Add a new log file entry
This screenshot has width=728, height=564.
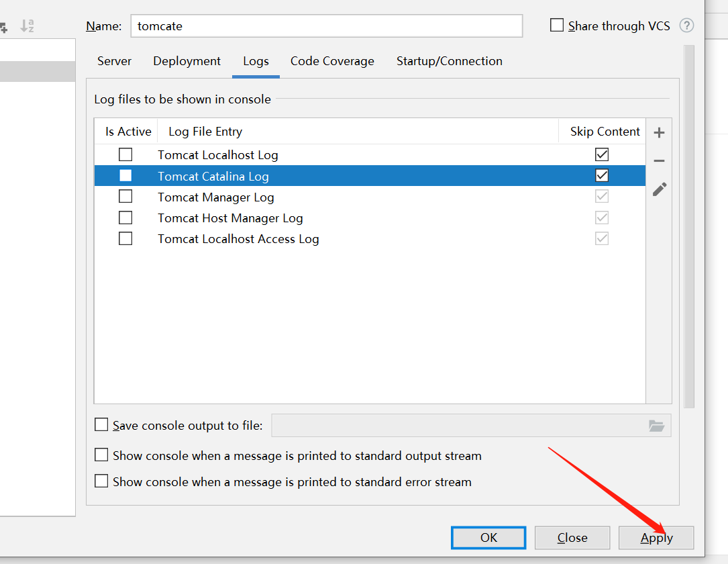click(659, 133)
